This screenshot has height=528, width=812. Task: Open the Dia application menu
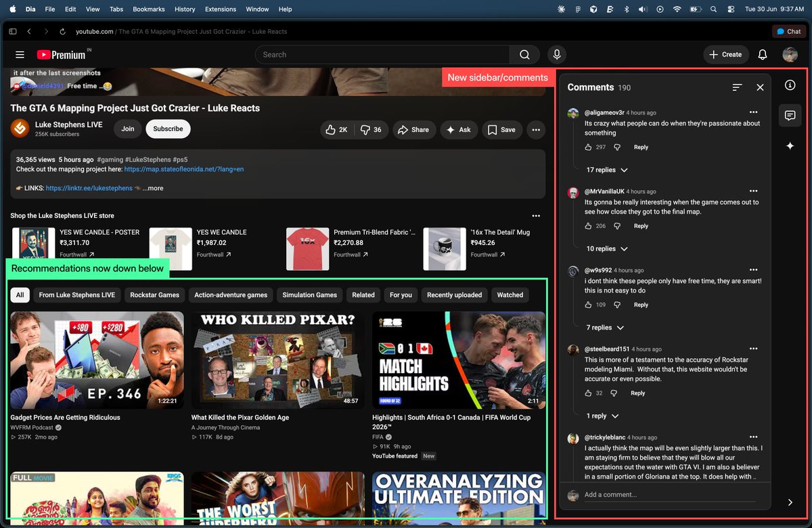point(30,9)
